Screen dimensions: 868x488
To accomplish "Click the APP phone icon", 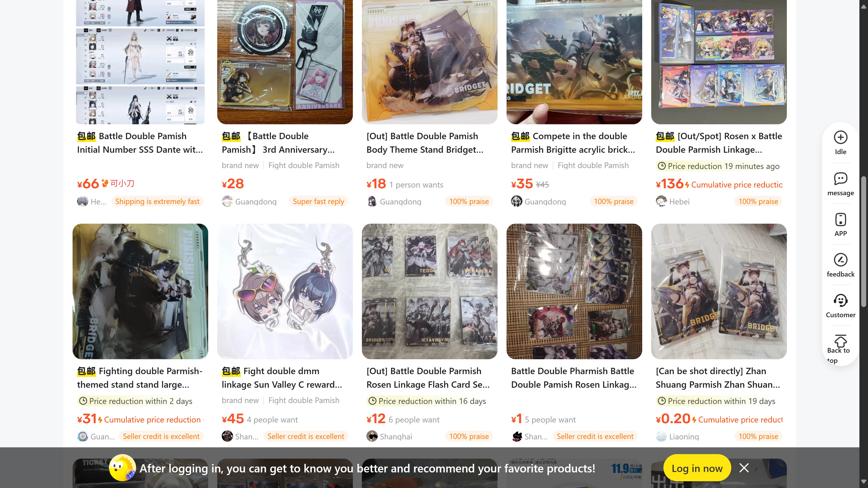I will (x=840, y=220).
